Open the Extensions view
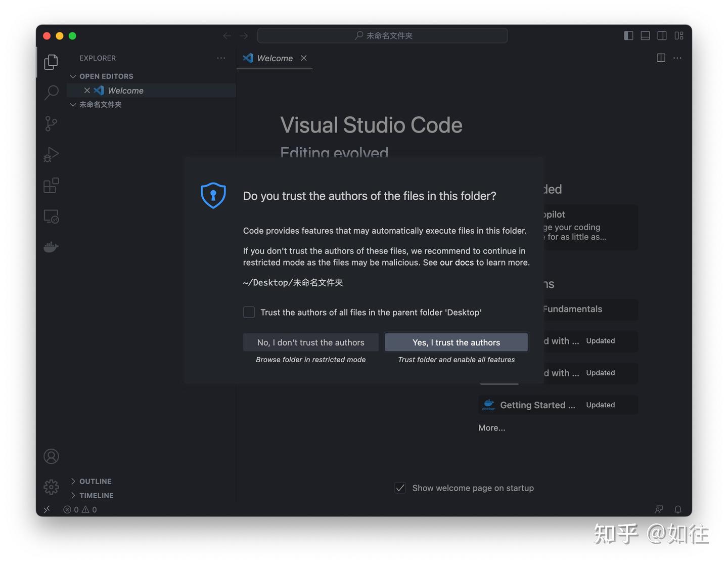The height and width of the screenshot is (564, 728). [x=51, y=185]
